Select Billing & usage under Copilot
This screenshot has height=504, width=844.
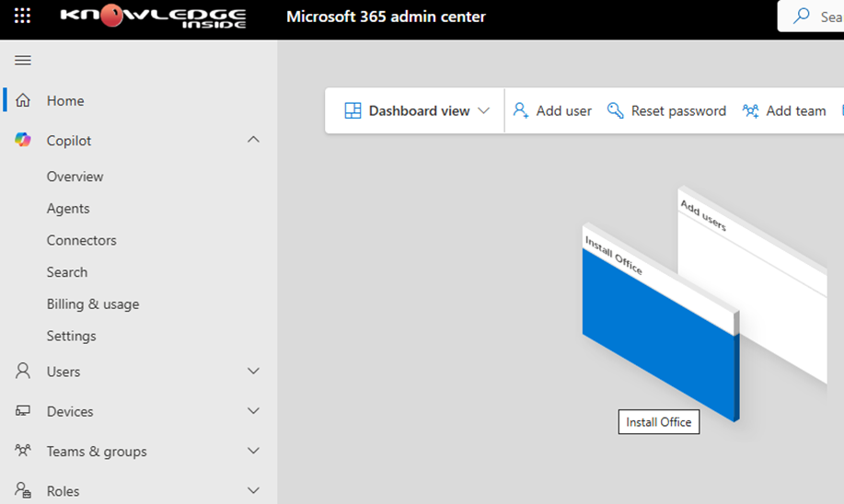[93, 304]
